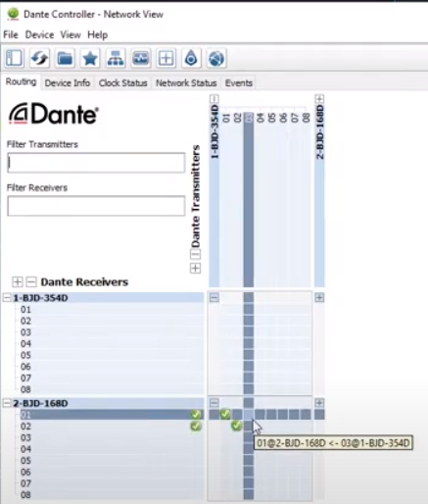
Task: Open the View menu
Action: click(x=71, y=34)
